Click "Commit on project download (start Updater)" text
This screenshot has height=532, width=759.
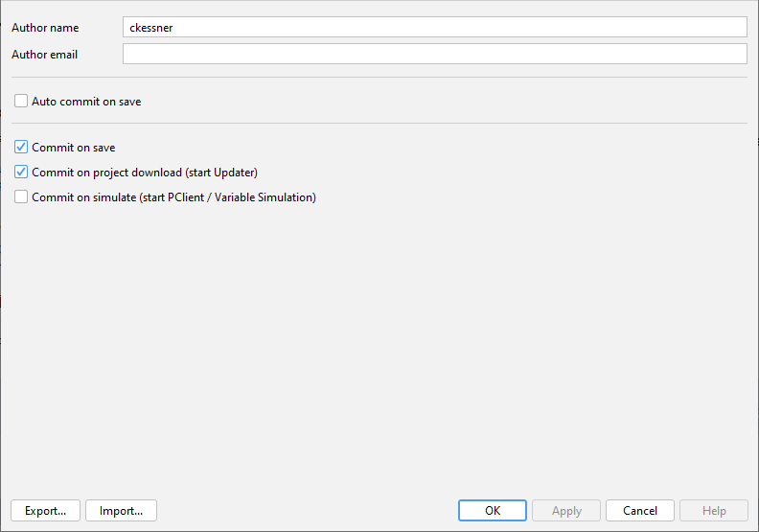[145, 173]
